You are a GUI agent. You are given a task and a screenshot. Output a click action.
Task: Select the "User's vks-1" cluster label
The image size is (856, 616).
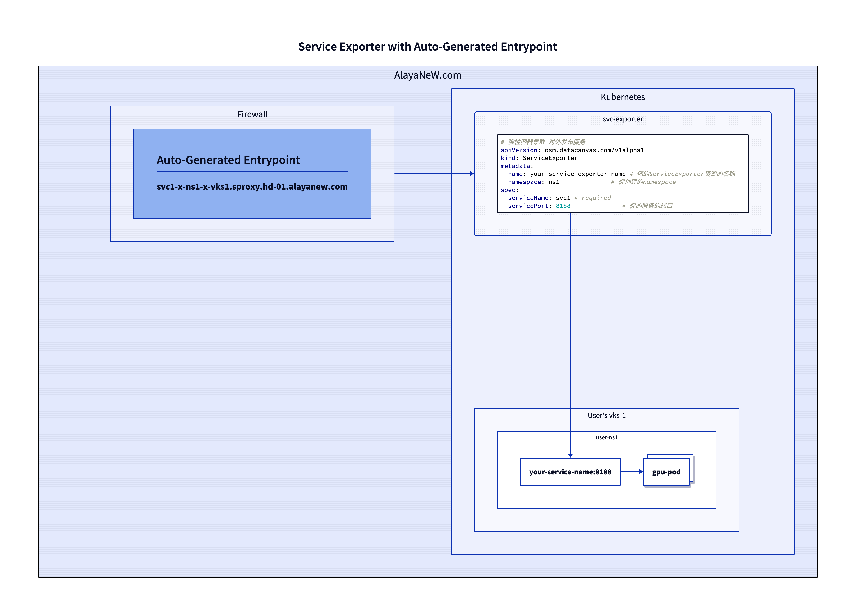[606, 416]
